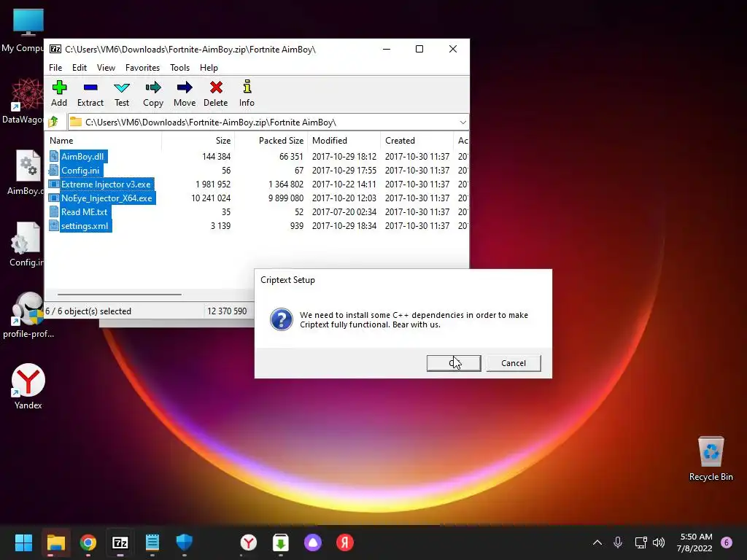Select the AimBoy desktop file icon
747x560 pixels.
point(28,166)
